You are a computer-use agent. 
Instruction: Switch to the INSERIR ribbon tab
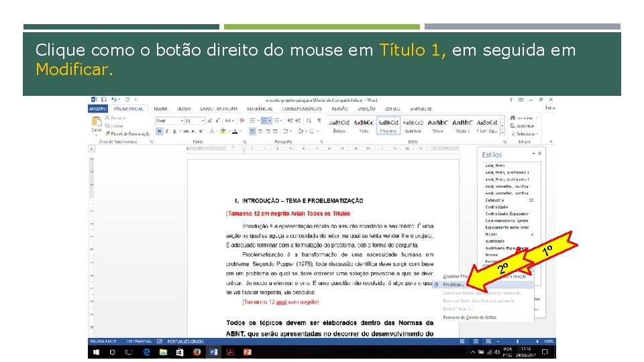coord(160,109)
